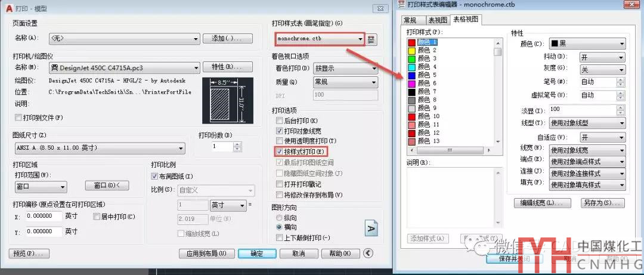Check 将修改保存到布局 option
This screenshot has height=275, width=644.
pyautogui.click(x=279, y=194)
